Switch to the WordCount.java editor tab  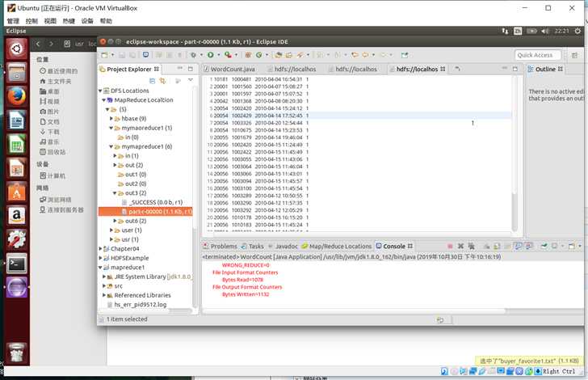click(229, 69)
